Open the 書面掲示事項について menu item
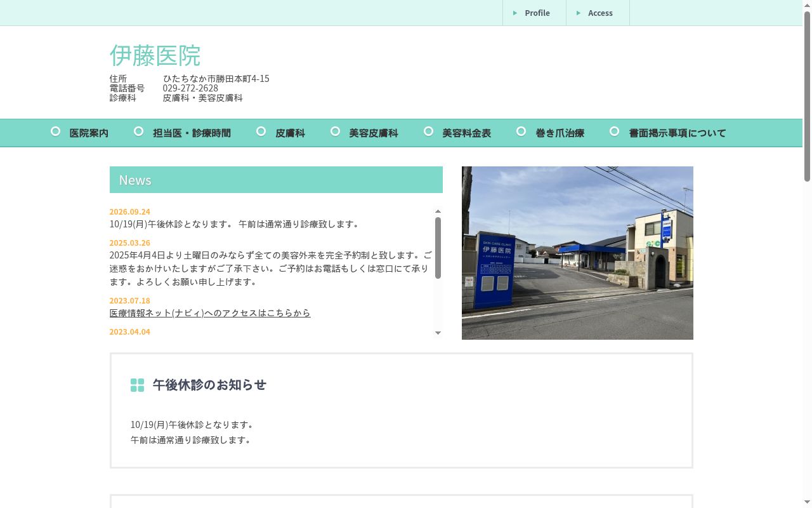 pos(678,133)
